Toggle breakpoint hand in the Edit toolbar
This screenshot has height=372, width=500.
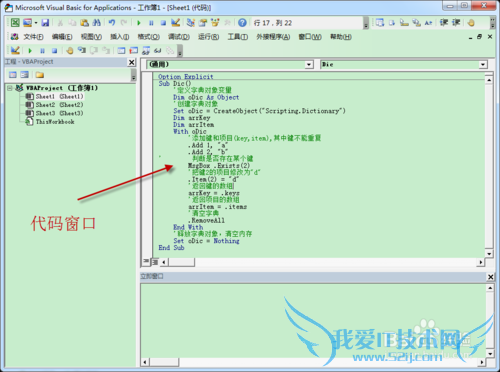pyautogui.click(x=471, y=23)
